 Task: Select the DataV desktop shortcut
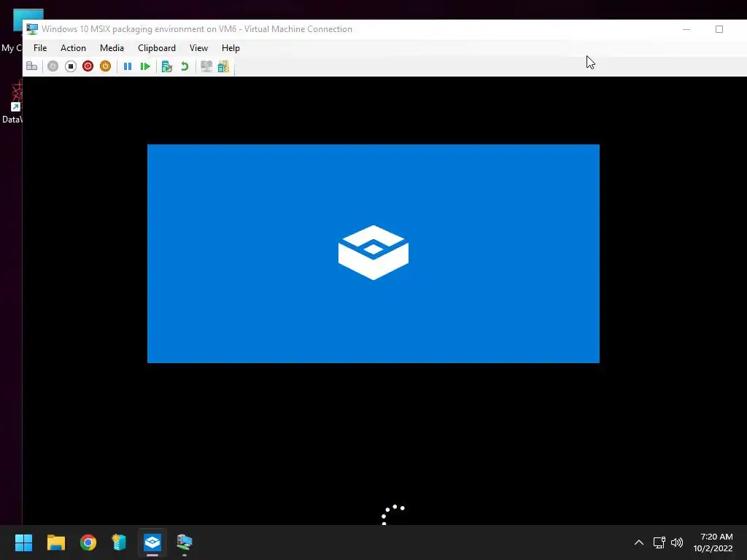(13, 102)
